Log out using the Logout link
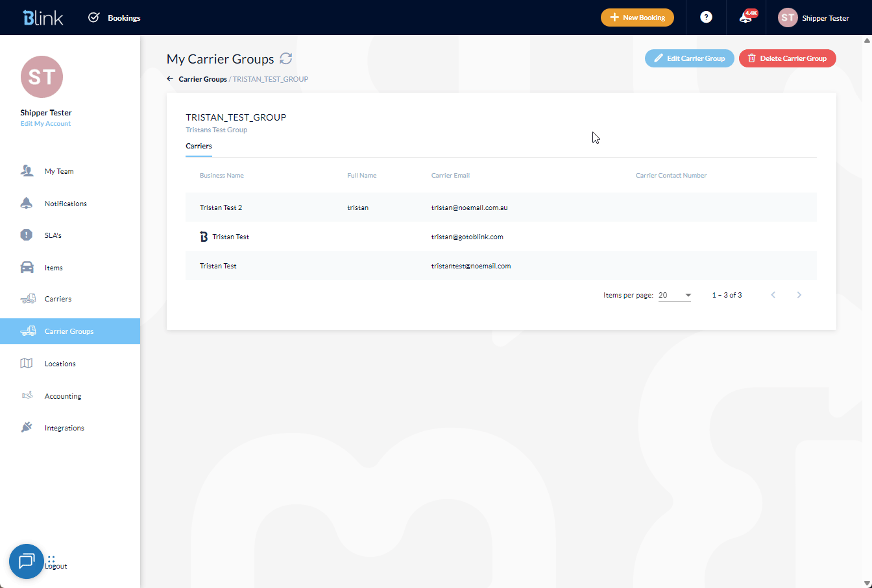Viewport: 872px width, 588px height. click(56, 566)
